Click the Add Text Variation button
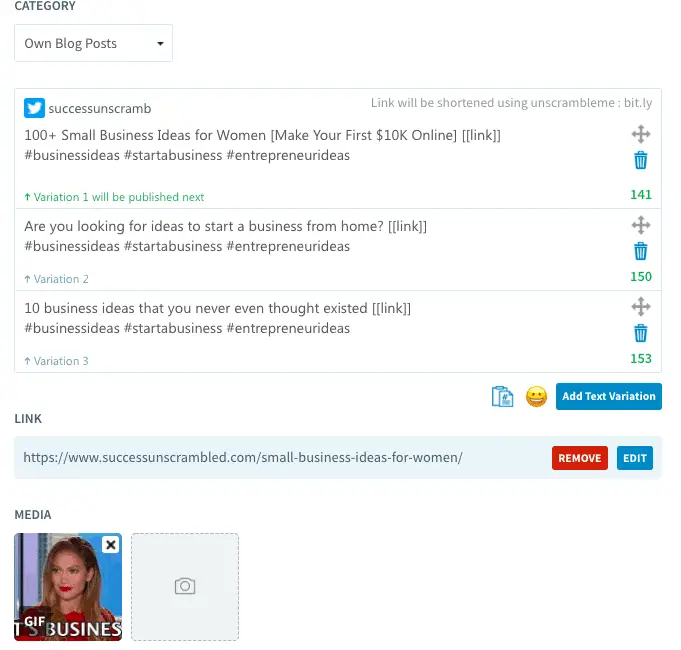 click(x=608, y=396)
